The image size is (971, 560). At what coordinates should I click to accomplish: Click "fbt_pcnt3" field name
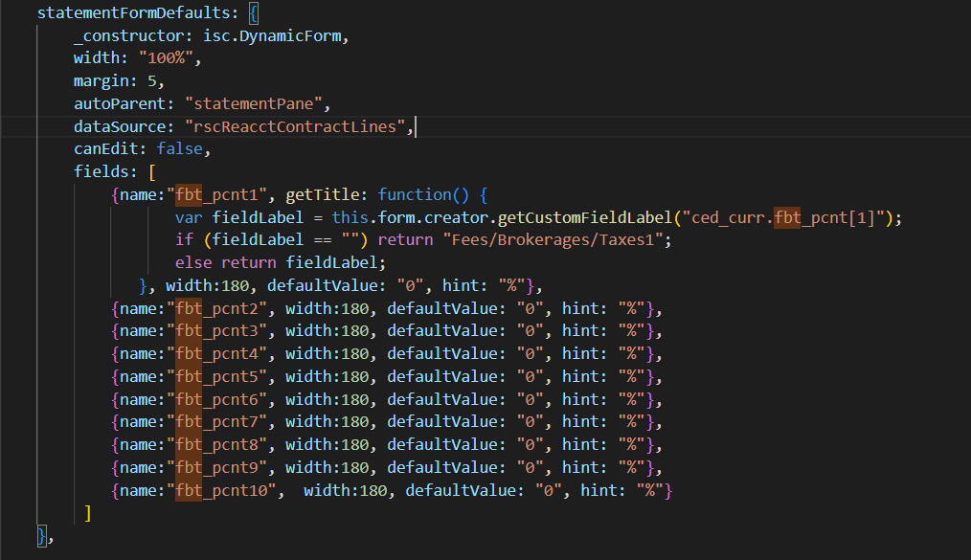(216, 331)
